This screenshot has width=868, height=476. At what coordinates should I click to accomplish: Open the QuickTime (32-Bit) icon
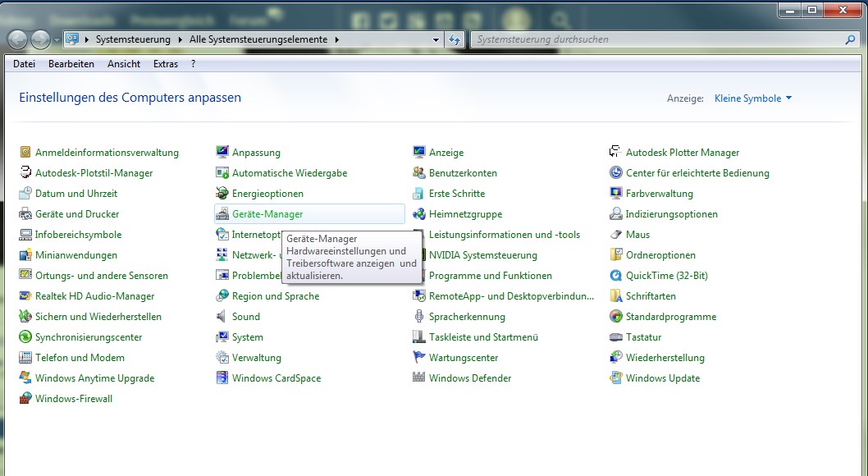pyautogui.click(x=615, y=276)
